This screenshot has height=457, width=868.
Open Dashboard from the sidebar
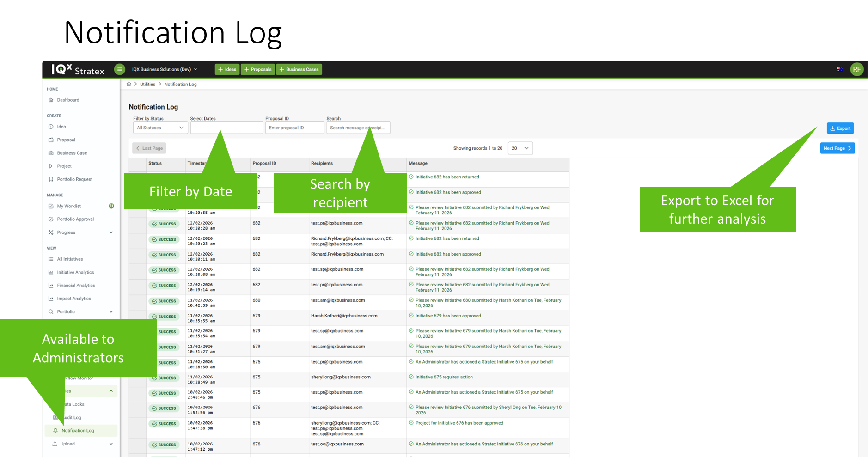click(x=68, y=100)
